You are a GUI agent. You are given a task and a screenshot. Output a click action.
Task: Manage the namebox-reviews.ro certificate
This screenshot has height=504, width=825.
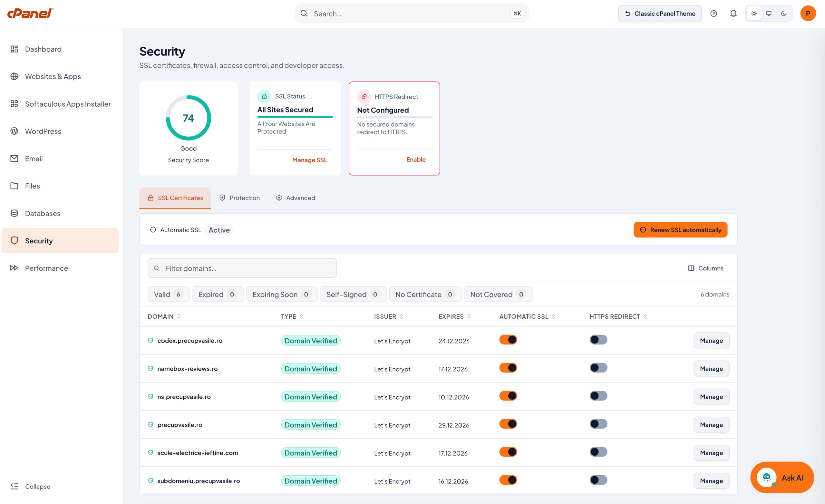[x=711, y=368]
